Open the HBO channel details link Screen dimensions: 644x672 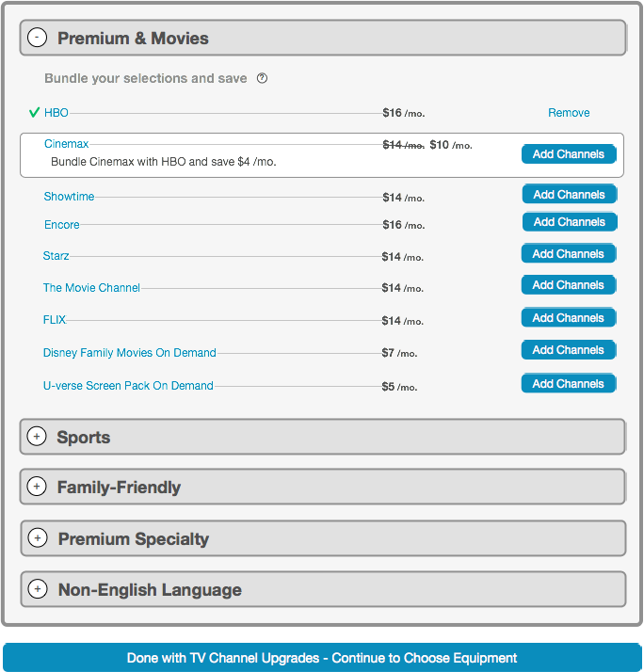coord(56,113)
